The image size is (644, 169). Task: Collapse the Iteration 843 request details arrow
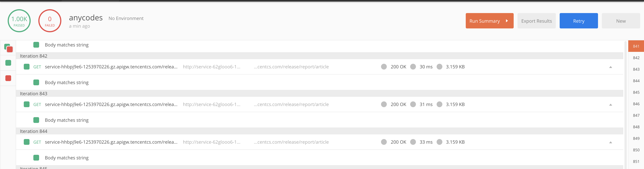610,105
